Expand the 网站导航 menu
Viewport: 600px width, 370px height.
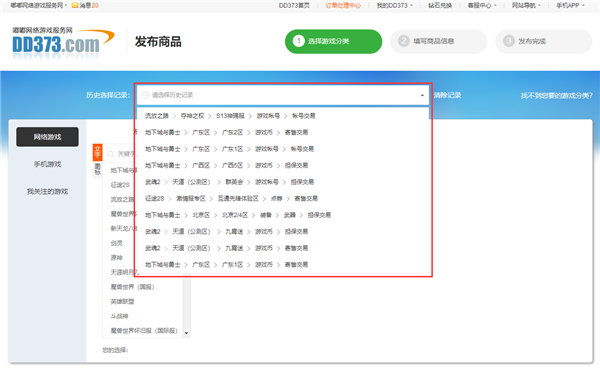[526, 5]
